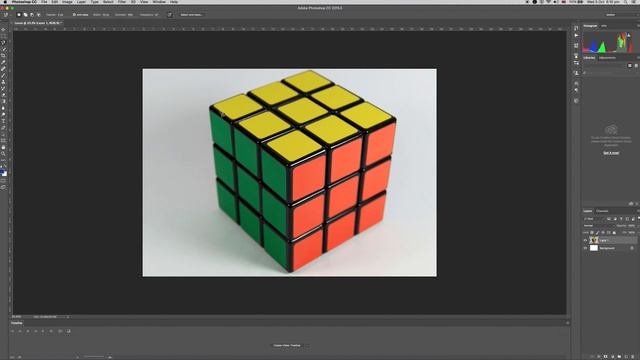
Task: Switch to the Channels tab
Action: [x=602, y=211]
